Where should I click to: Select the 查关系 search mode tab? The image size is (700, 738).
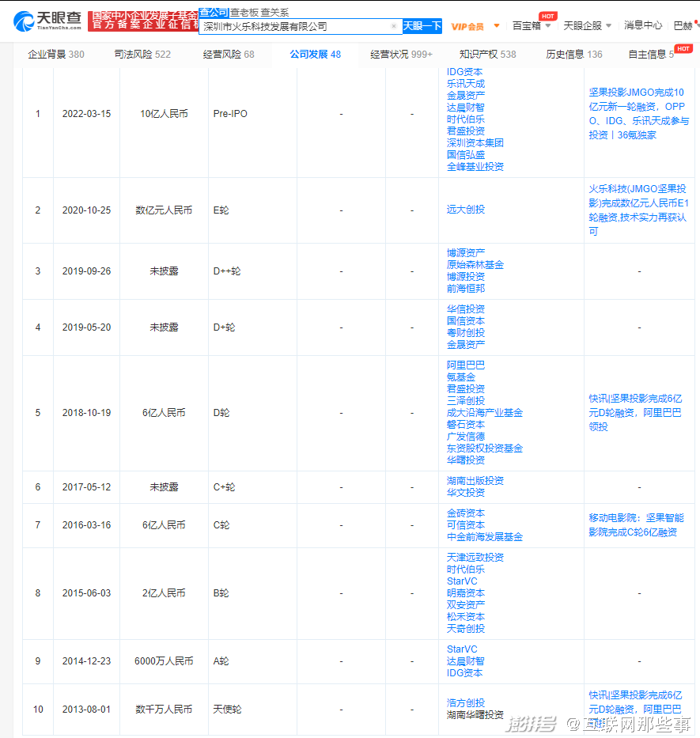pos(274,13)
